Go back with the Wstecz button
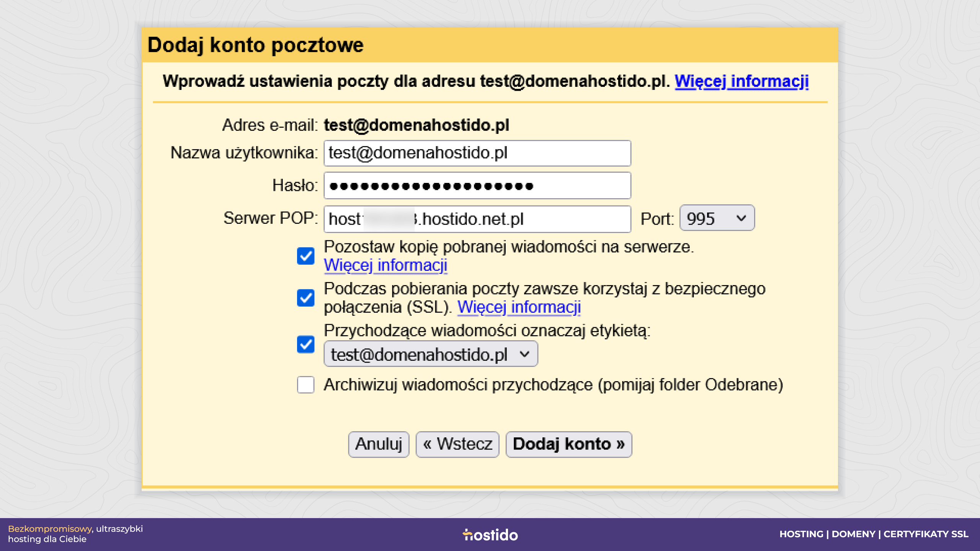 [457, 444]
